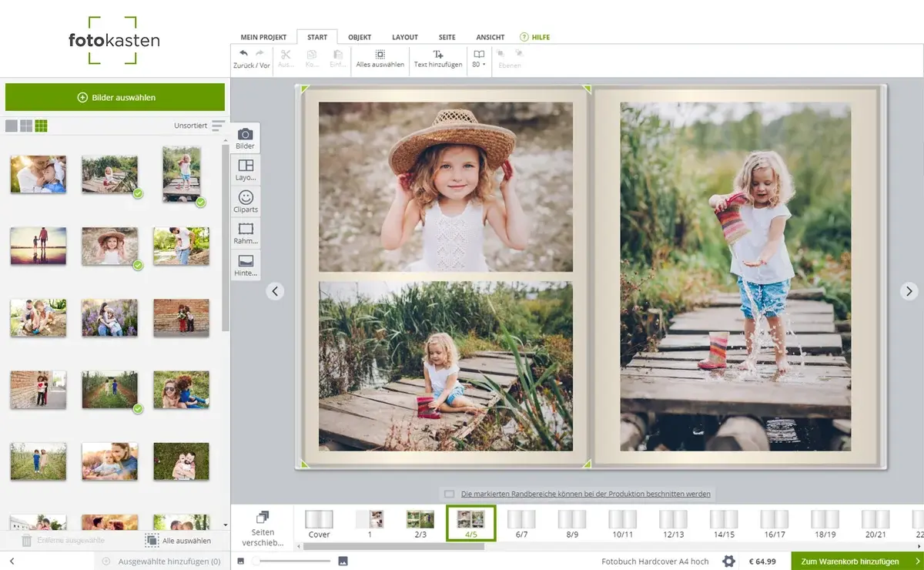
Task: Open product settings gear icon
Action: 728,562
